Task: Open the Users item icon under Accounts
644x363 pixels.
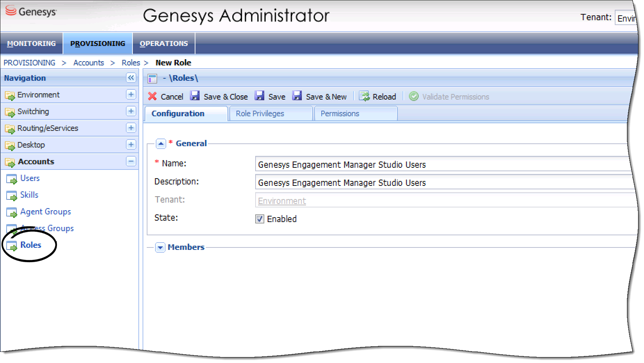Action: (x=11, y=179)
